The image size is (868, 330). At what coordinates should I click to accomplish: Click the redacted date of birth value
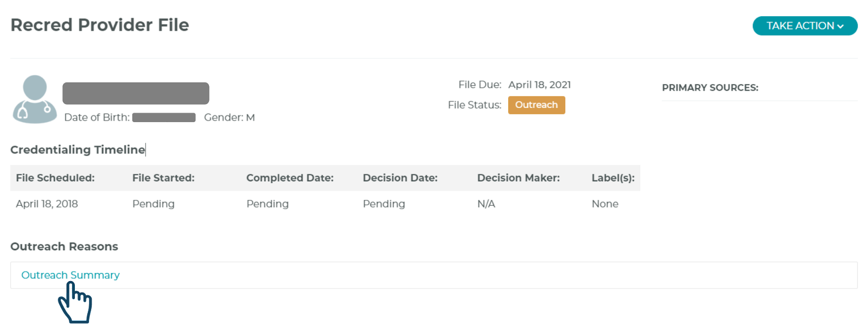pos(163,117)
